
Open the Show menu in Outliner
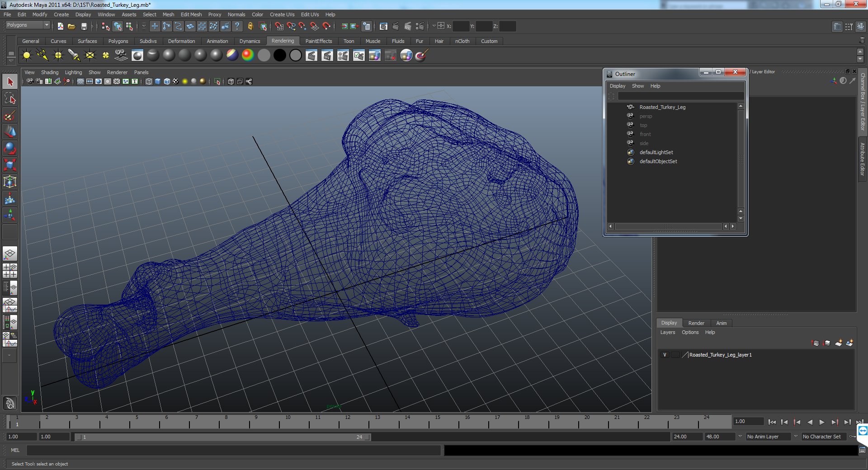637,86
